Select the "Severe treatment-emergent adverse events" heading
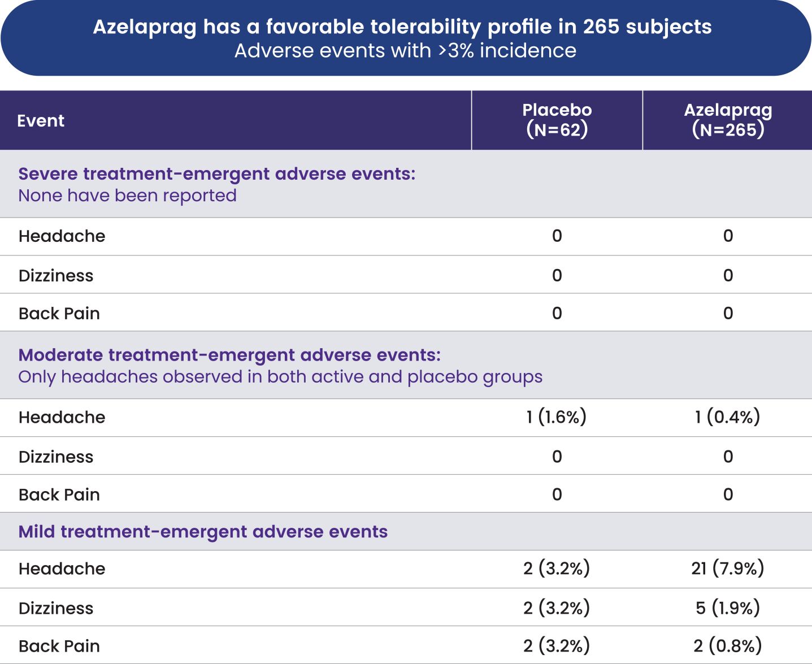Screen dimensions: 812x664 216,174
